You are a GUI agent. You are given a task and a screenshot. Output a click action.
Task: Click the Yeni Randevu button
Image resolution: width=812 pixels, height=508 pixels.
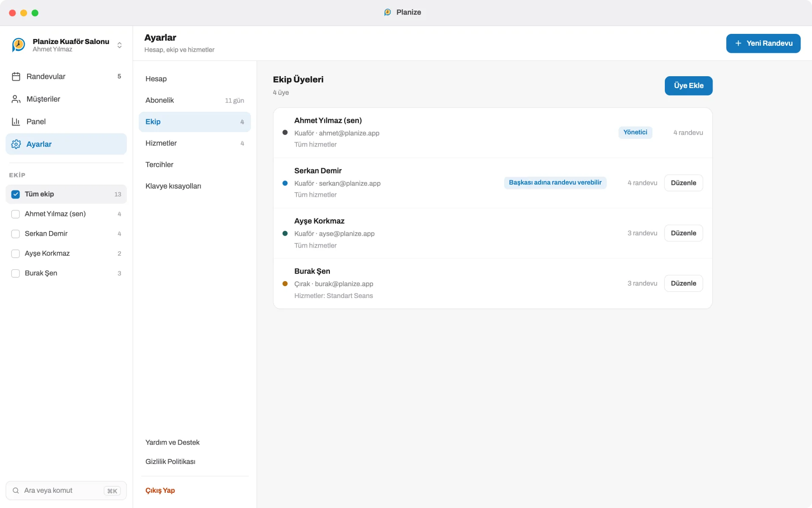point(763,43)
